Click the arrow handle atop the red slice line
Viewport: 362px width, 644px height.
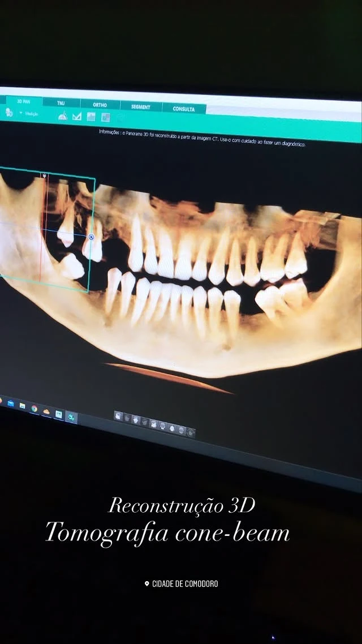pyautogui.click(x=44, y=176)
